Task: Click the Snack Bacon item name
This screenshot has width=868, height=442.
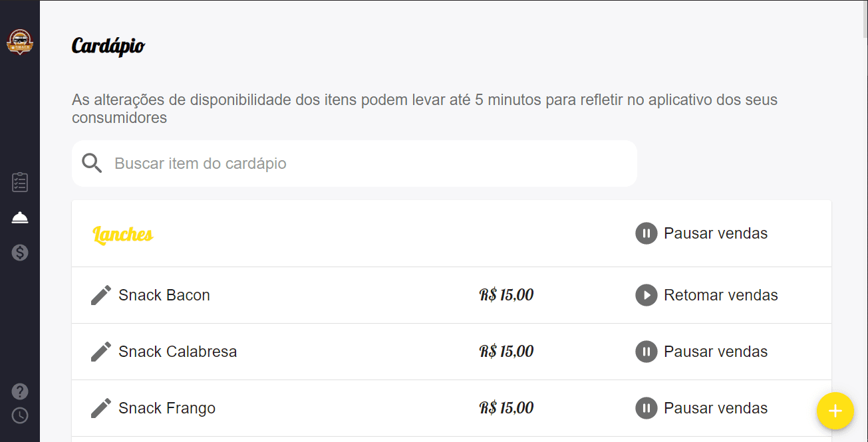Action: [x=164, y=295]
